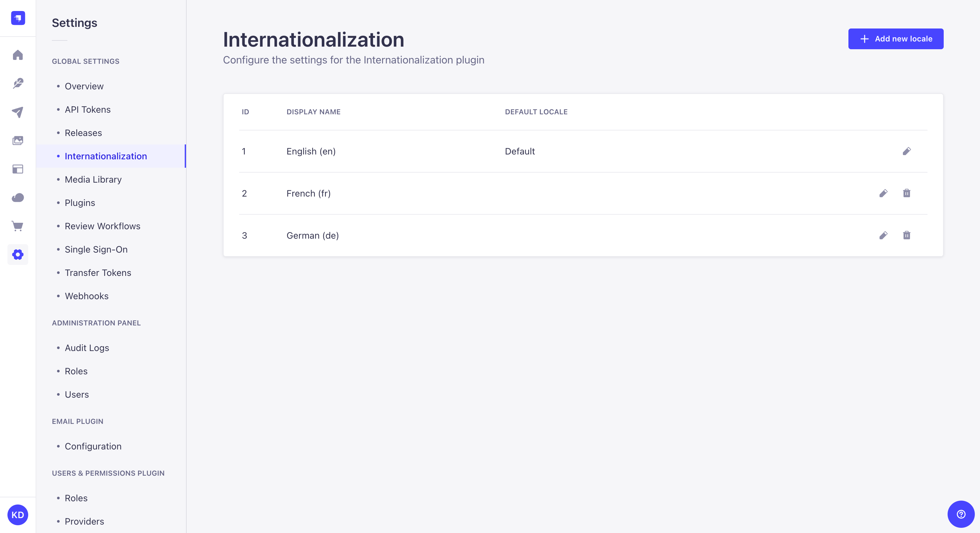Delete the French (fr) locale
980x533 pixels.
[x=906, y=193]
